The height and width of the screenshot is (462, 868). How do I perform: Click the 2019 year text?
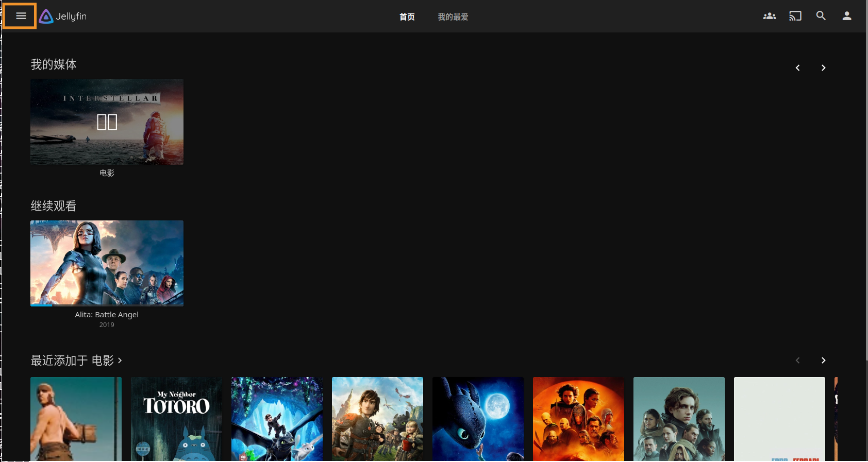coord(107,325)
